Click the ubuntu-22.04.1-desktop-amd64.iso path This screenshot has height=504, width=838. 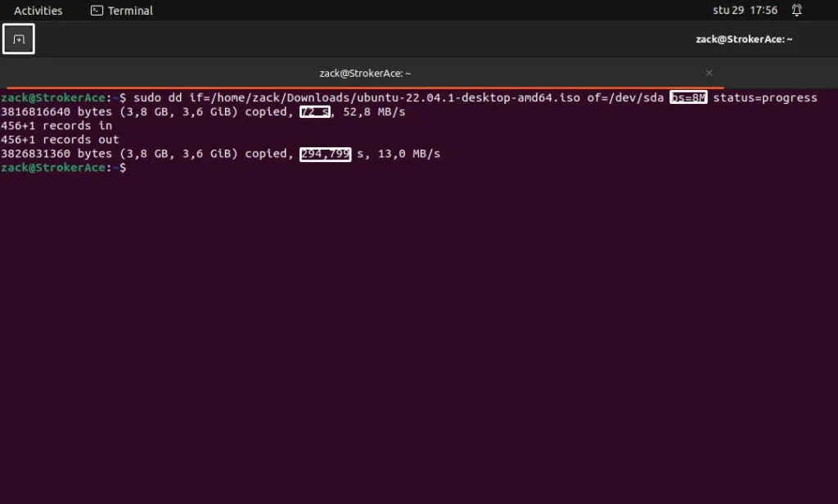coord(467,98)
